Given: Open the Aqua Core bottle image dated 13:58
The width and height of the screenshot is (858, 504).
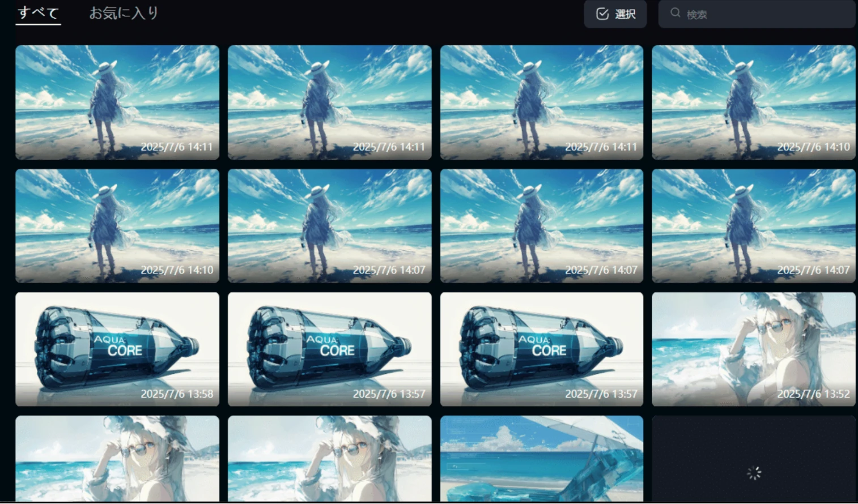Looking at the screenshot, I should click(x=117, y=349).
